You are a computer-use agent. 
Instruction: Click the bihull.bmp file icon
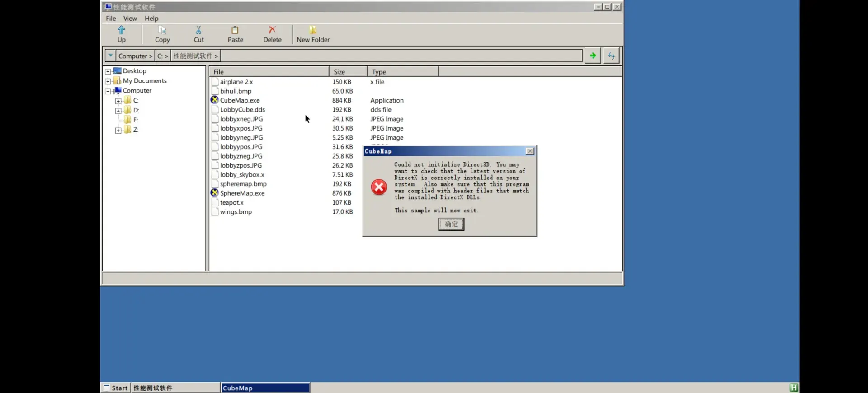(x=215, y=91)
